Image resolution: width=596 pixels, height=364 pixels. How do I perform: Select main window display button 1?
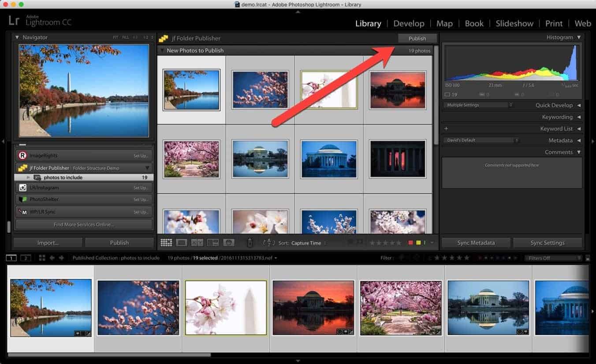12,258
